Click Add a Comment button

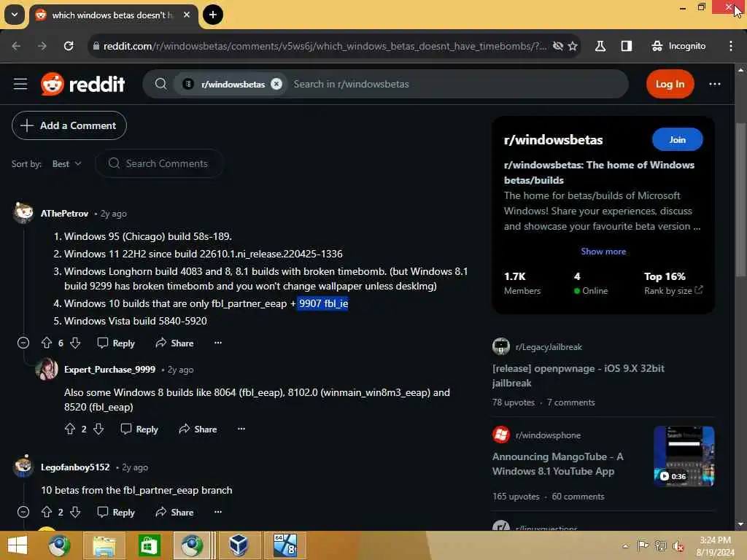click(x=69, y=125)
